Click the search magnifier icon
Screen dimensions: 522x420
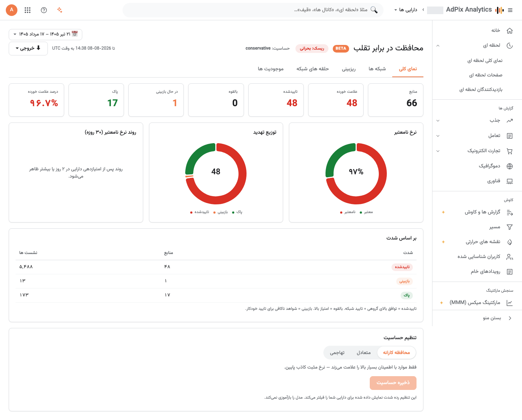(374, 10)
